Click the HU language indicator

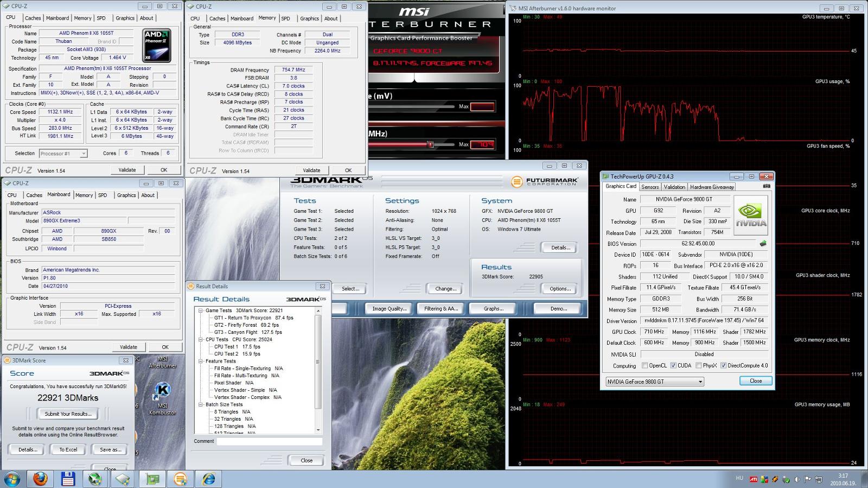pos(739,478)
